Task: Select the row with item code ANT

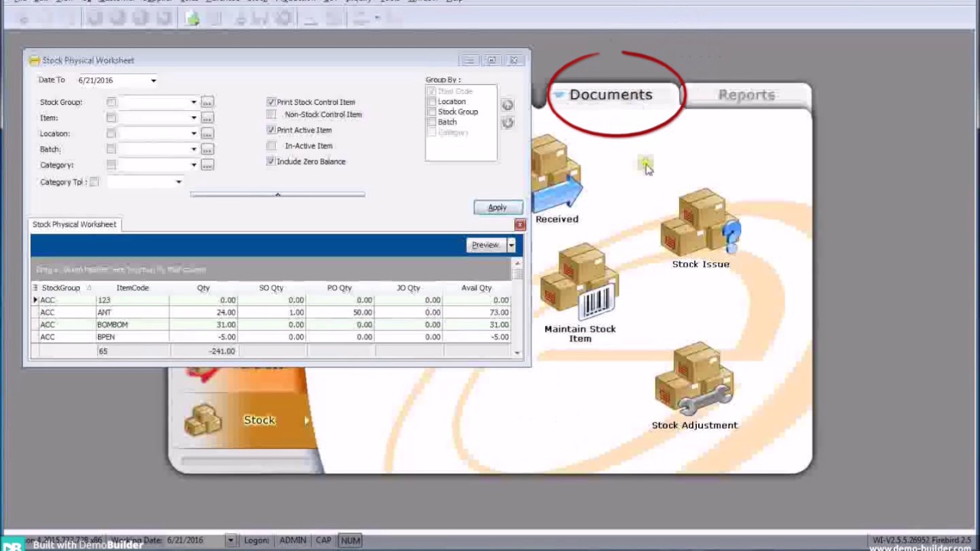Action: pos(271,312)
